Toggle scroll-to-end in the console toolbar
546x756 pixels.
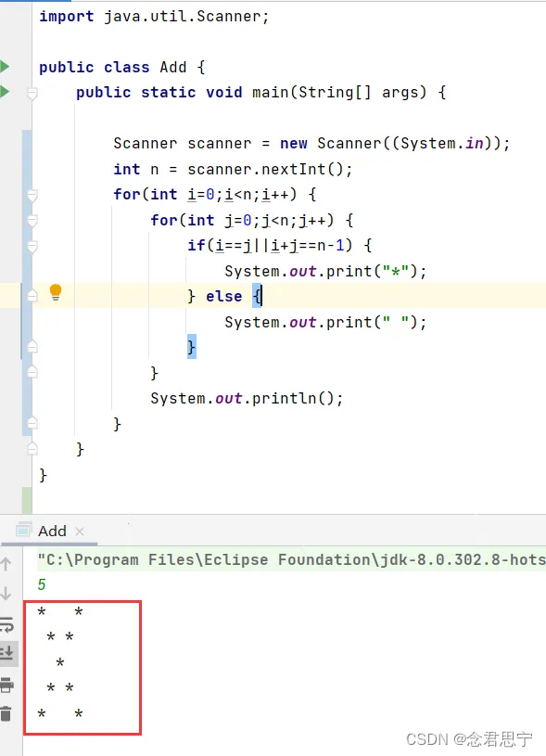(7, 654)
